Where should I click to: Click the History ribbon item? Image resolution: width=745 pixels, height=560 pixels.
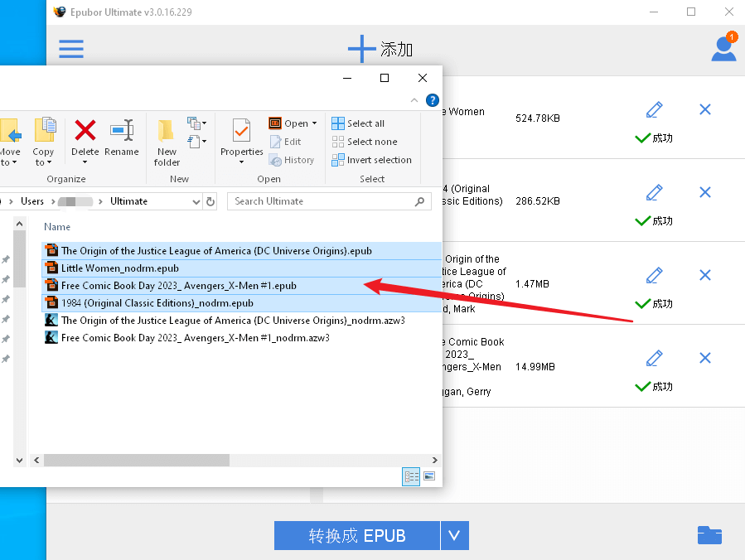pyautogui.click(x=292, y=160)
